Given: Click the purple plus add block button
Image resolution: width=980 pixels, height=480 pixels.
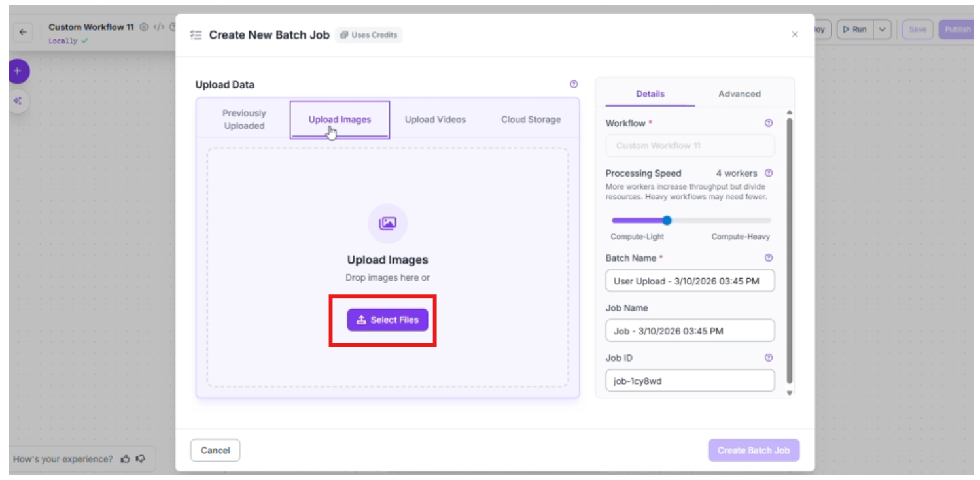Looking at the screenshot, I should [x=18, y=71].
